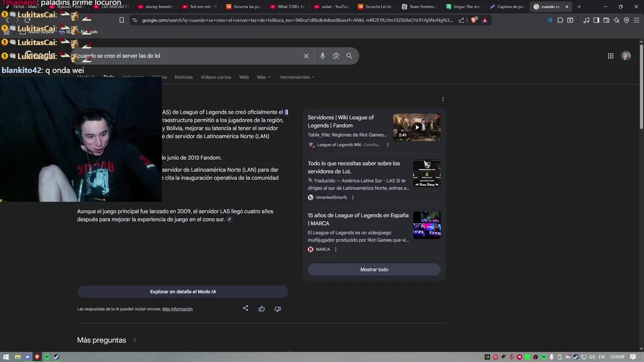Screen dimensions: 644x362
Task: Open '15 años de League of Legends' result
Action: 358,219
